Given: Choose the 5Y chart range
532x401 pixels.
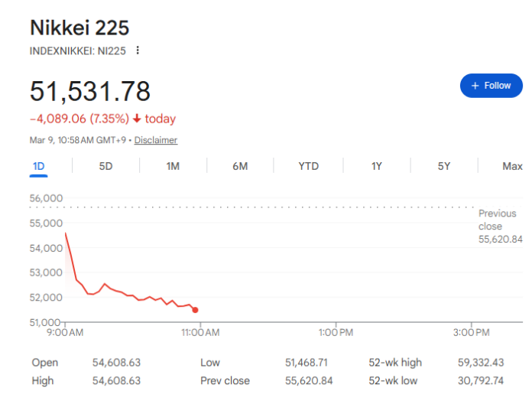Looking at the screenshot, I should [x=444, y=166].
